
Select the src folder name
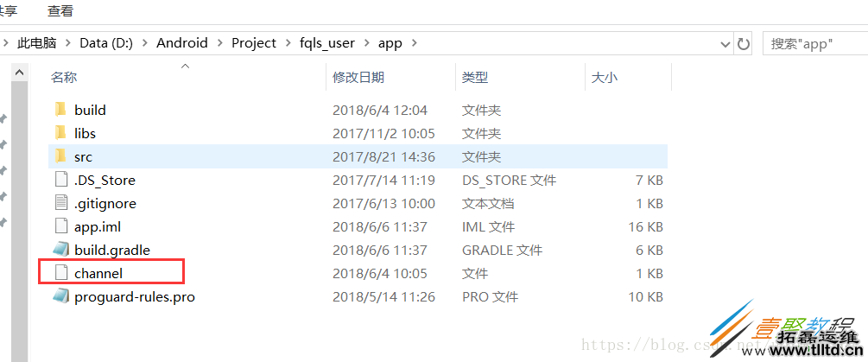(x=83, y=157)
